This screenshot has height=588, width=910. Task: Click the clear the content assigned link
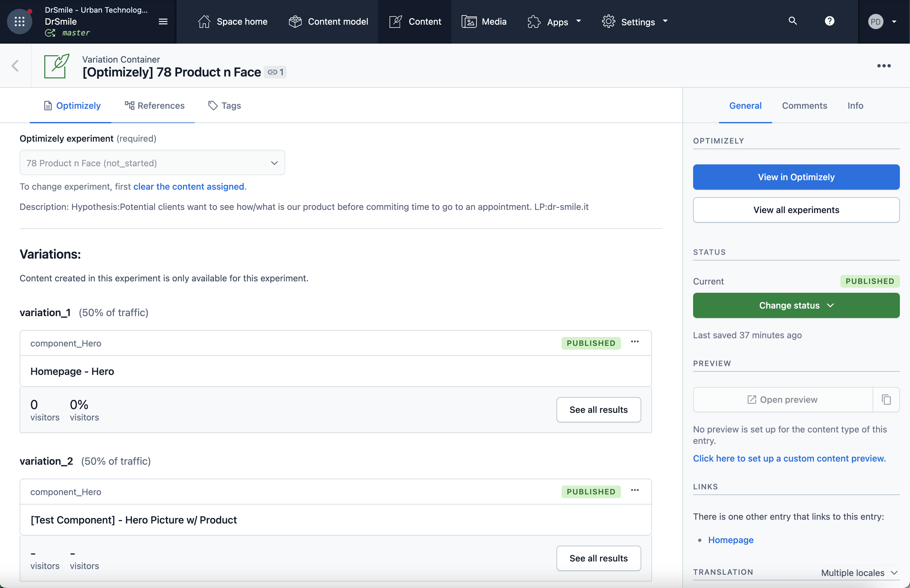coord(189,187)
